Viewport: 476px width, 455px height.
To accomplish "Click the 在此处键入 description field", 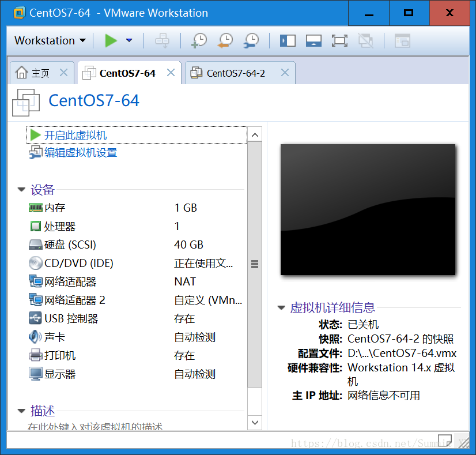I will coord(95,426).
